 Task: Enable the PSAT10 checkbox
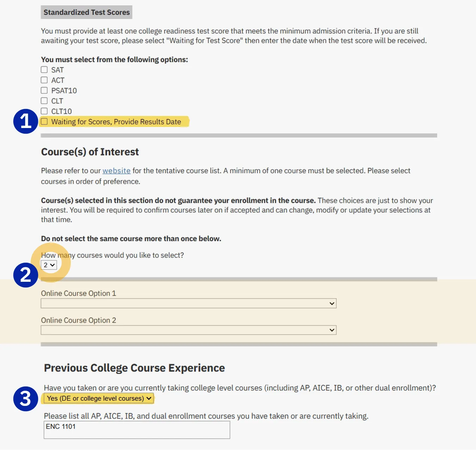44,90
